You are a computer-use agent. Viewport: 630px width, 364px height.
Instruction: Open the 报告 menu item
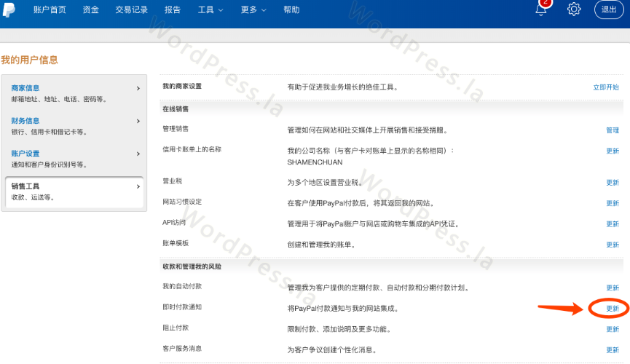(173, 9)
